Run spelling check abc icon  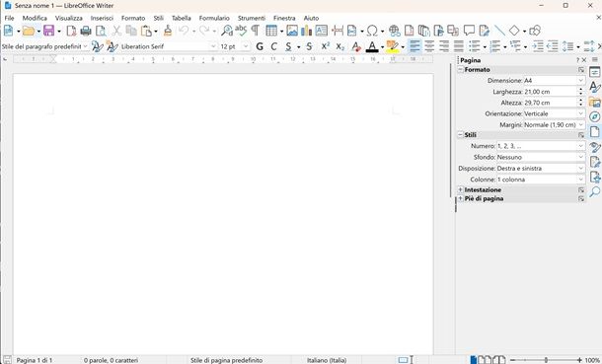coord(241,31)
